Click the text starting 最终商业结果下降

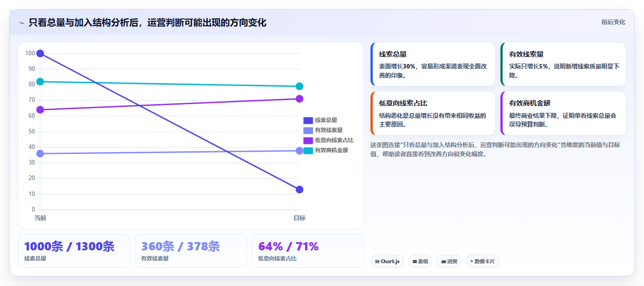point(563,120)
